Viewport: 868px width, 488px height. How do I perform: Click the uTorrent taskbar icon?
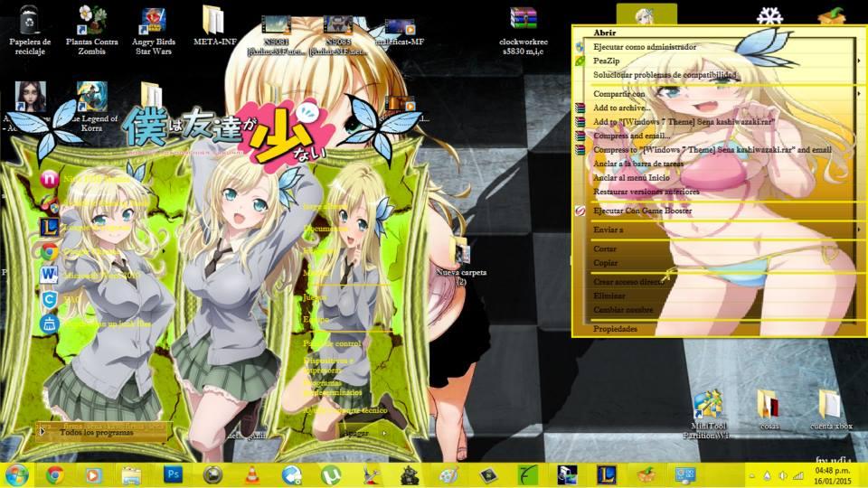(332, 474)
